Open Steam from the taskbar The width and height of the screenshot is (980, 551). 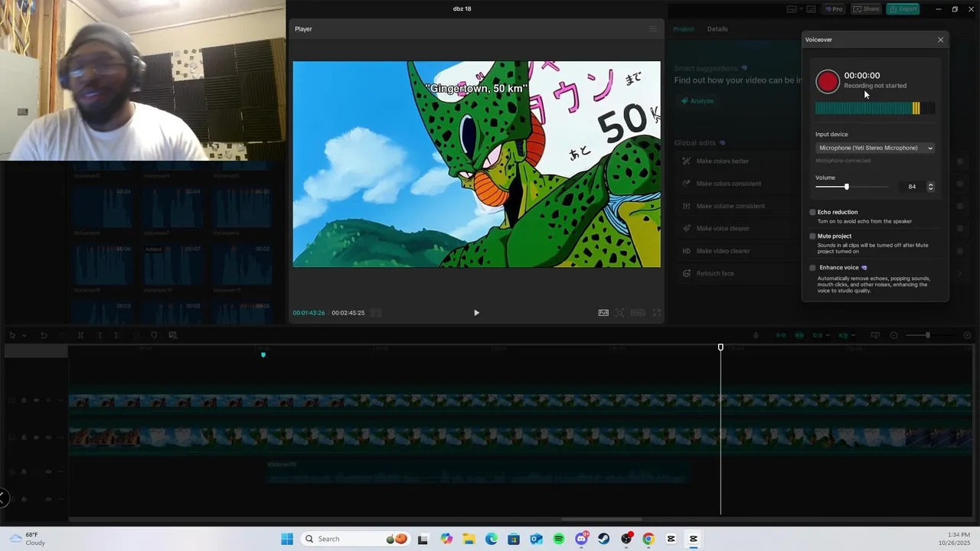(603, 539)
